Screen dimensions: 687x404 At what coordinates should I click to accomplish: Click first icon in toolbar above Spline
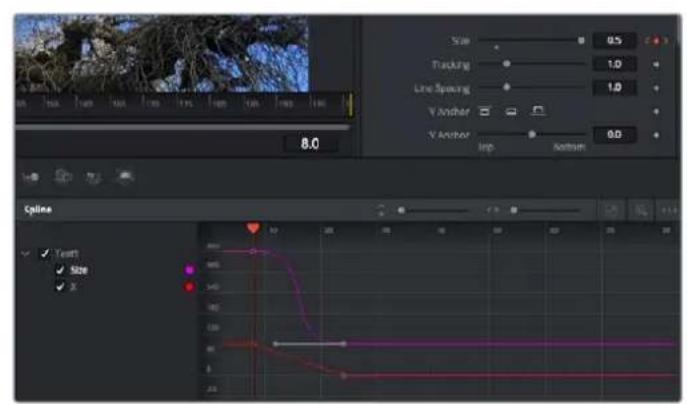click(x=31, y=177)
